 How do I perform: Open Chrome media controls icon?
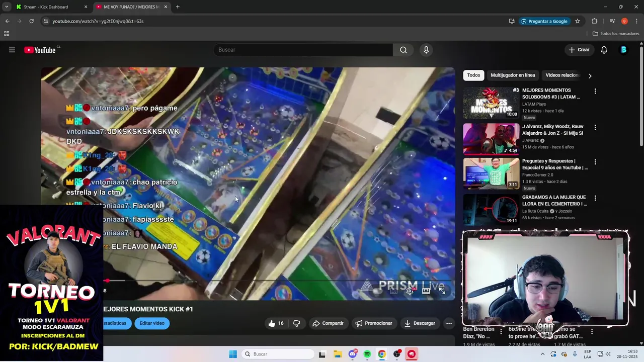[612, 21]
